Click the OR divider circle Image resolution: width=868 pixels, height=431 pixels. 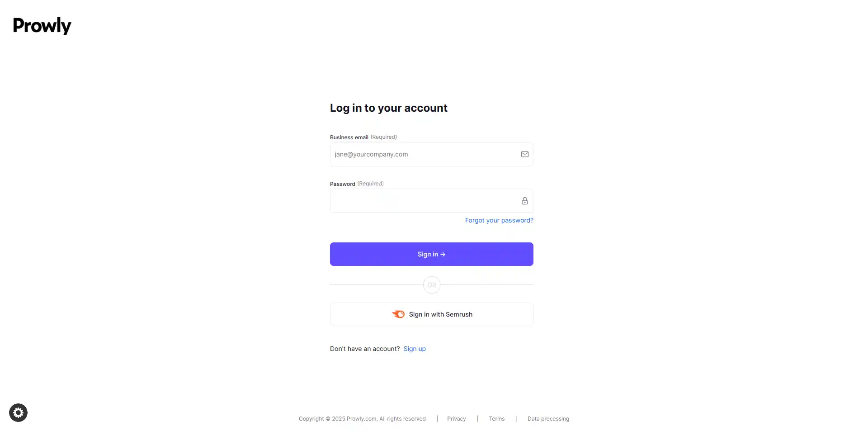click(432, 285)
